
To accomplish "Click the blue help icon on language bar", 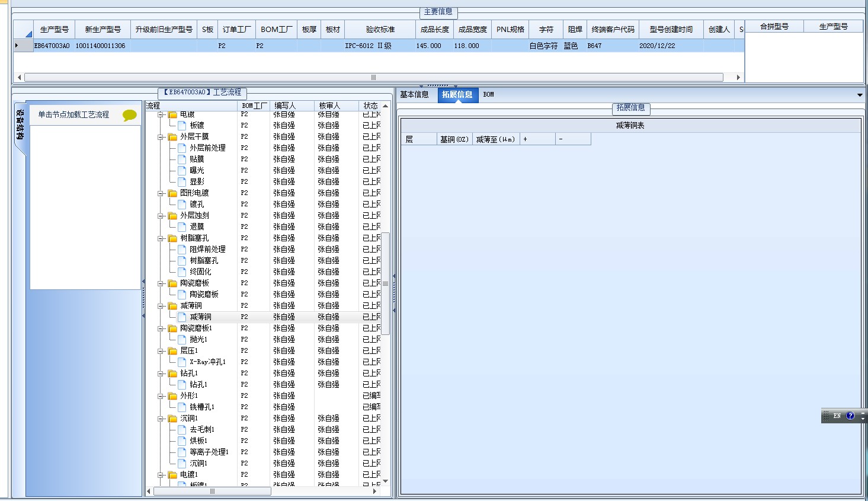I will 850,416.
